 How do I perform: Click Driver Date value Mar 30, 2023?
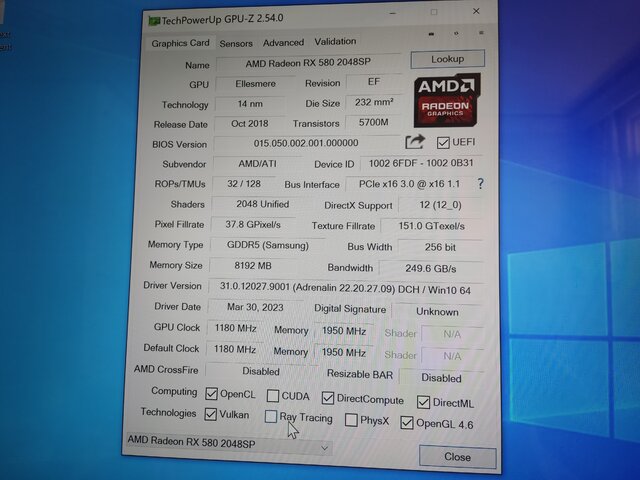[255, 307]
